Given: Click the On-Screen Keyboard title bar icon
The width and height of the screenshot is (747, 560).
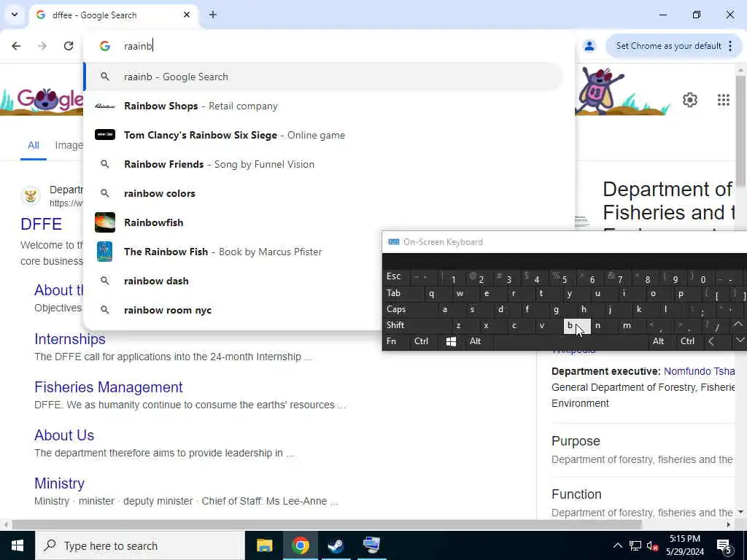Looking at the screenshot, I should tap(393, 242).
